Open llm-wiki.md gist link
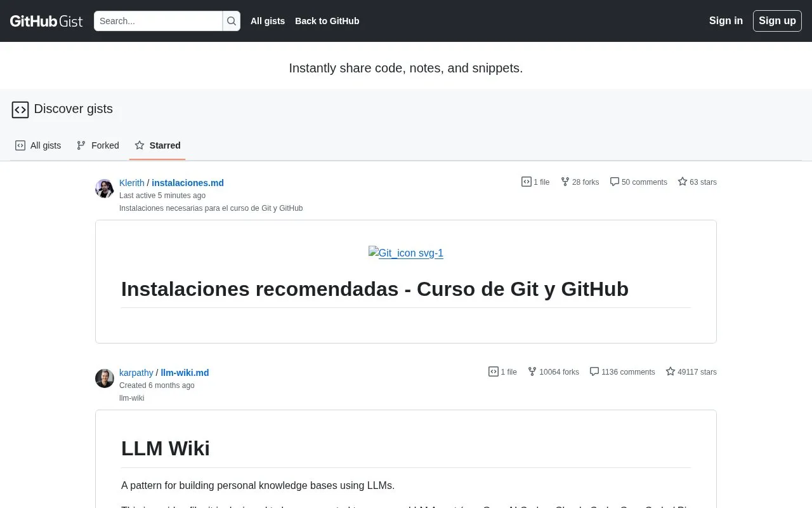 (185, 373)
